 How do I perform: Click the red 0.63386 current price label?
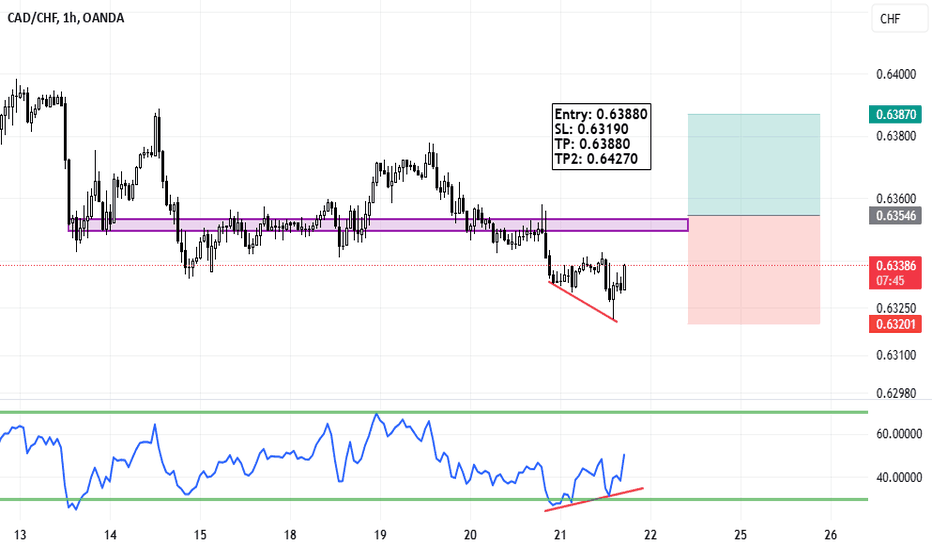click(x=895, y=266)
